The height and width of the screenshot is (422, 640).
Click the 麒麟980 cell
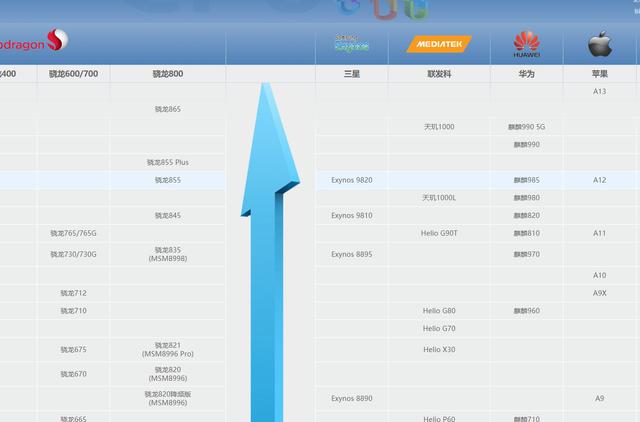click(x=527, y=198)
